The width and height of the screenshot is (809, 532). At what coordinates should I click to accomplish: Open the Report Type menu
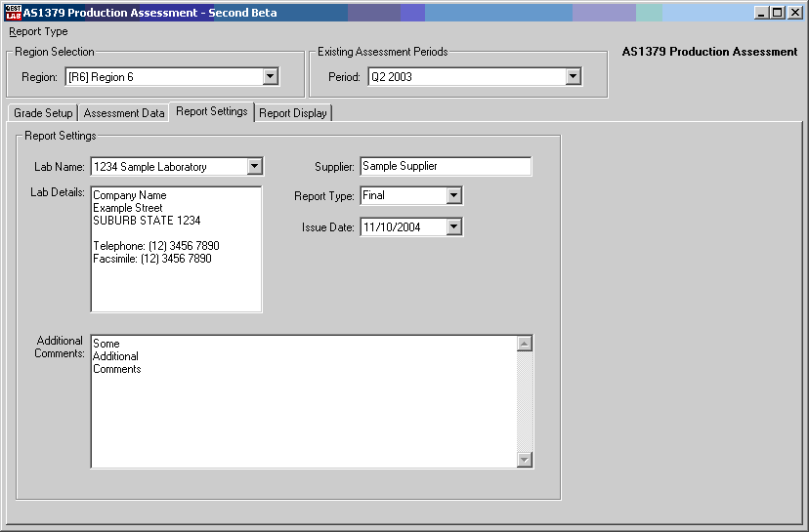pos(39,32)
